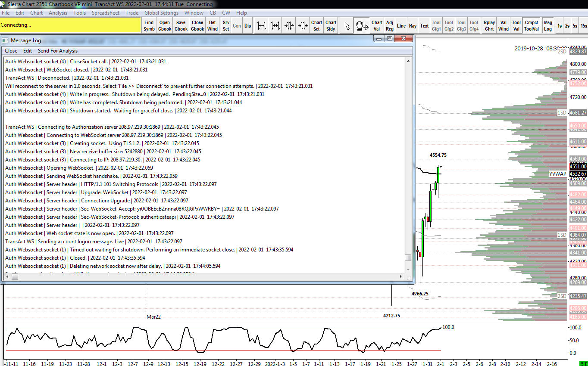The width and height of the screenshot is (588, 366).
Task: Open the CB menu
Action: [213, 13]
